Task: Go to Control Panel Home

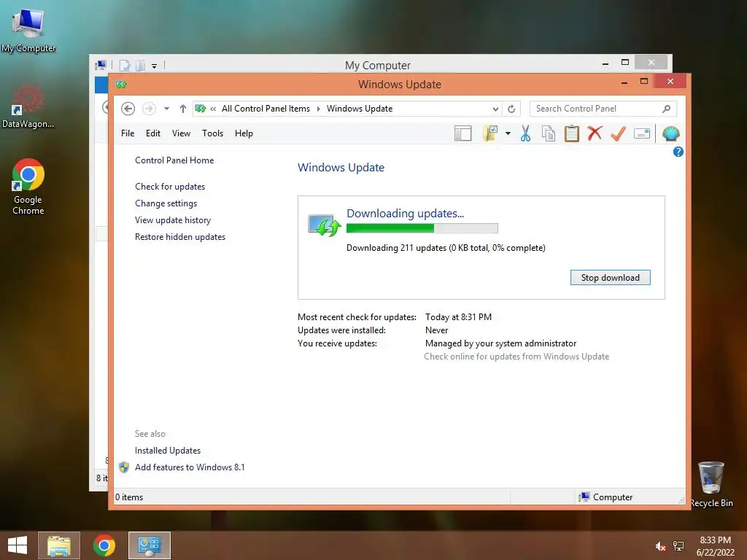Action: click(174, 160)
